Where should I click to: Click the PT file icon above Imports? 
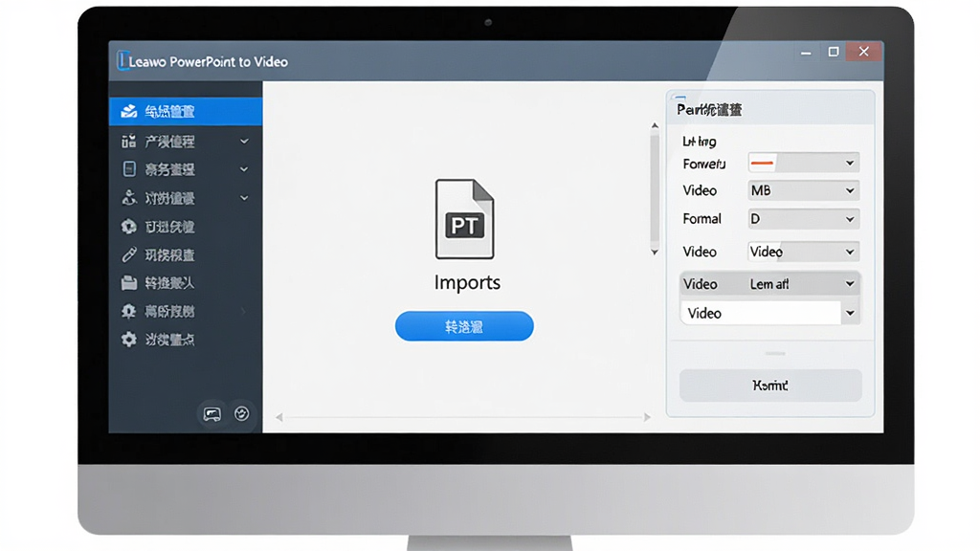coord(464,219)
